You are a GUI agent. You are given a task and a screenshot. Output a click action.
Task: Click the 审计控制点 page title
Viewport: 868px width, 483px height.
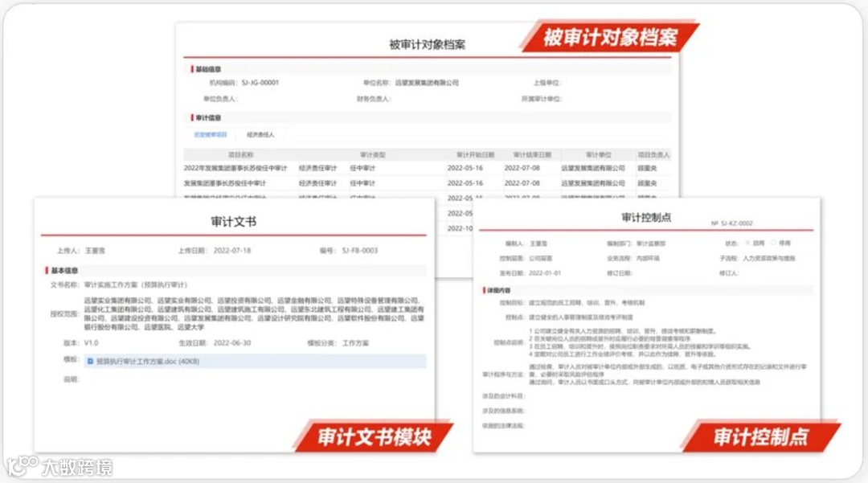pyautogui.click(x=646, y=218)
